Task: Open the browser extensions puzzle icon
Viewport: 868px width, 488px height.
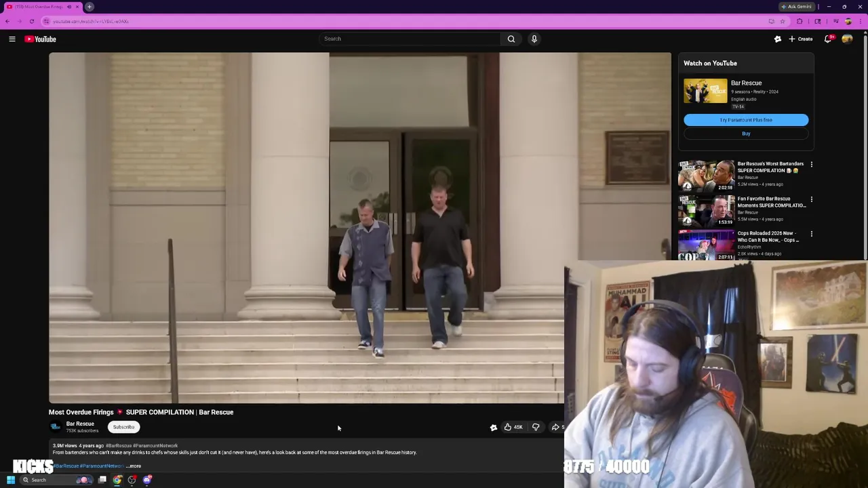Action: (800, 21)
